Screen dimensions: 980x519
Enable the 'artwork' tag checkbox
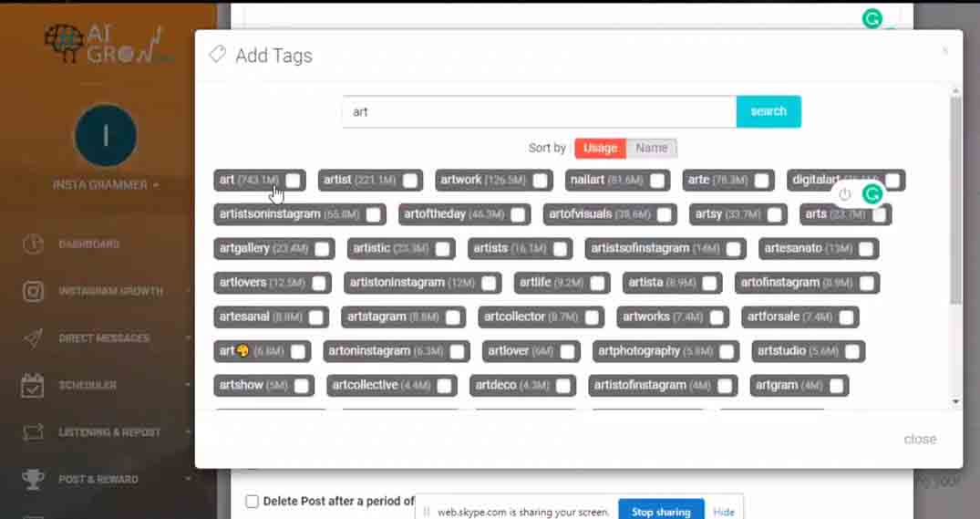(x=541, y=181)
